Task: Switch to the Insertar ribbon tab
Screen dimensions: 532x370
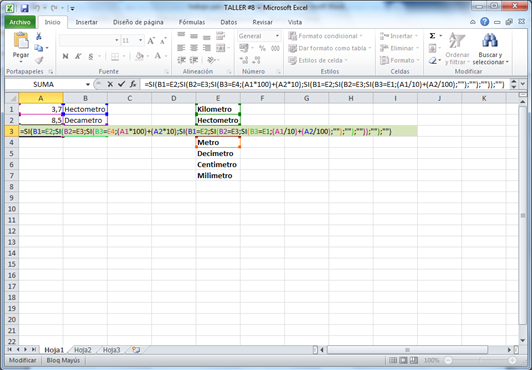Action: (x=87, y=22)
